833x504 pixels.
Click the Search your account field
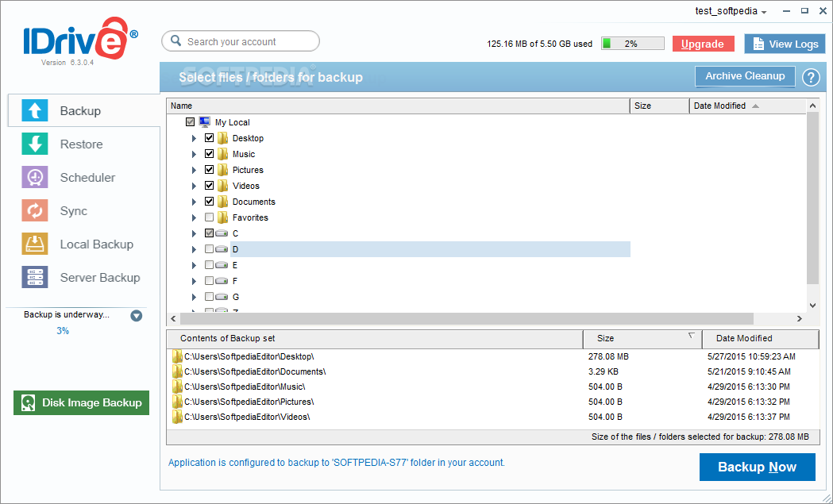pos(241,41)
